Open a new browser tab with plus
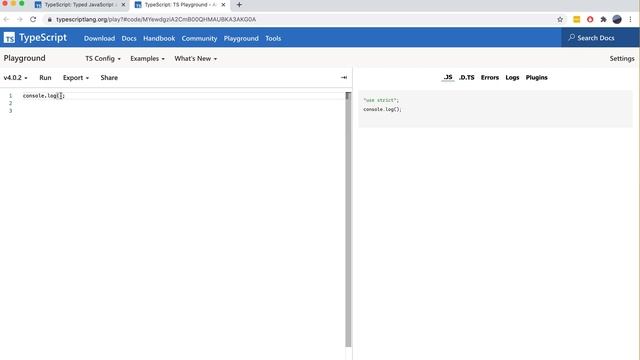The height and width of the screenshot is (360, 640). tap(239, 5)
